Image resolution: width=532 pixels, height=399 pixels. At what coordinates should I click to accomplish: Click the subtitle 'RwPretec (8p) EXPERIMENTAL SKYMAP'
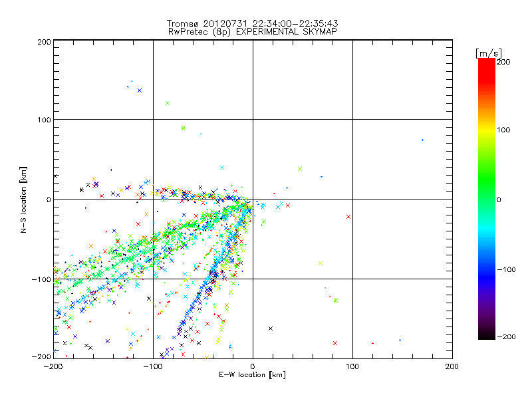[x=253, y=32]
